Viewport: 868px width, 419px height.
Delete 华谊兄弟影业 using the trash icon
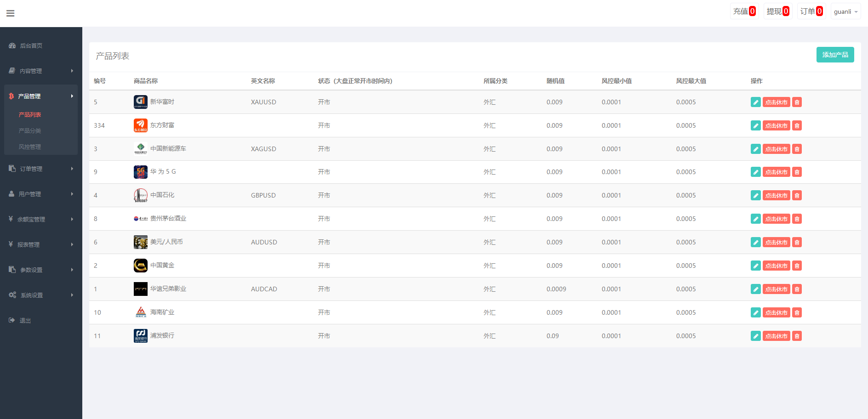click(797, 289)
